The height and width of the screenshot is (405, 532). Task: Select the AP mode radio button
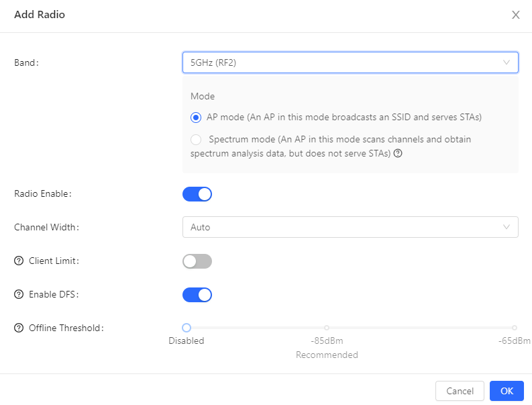pyautogui.click(x=196, y=117)
